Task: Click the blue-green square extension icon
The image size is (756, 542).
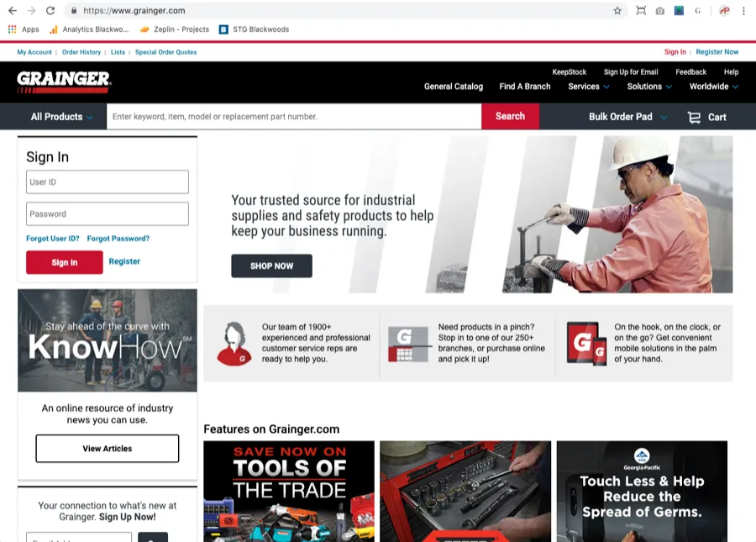Action: 679,11
